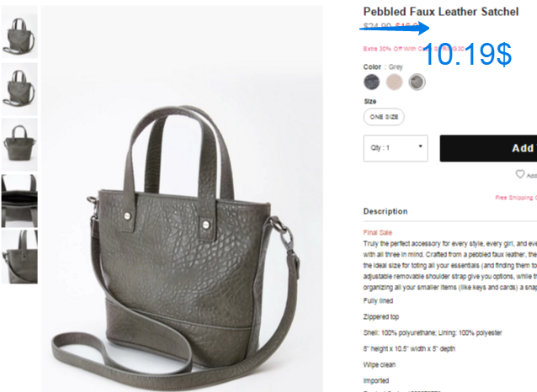
Task: Click the Final Sale label
Action: click(x=377, y=232)
